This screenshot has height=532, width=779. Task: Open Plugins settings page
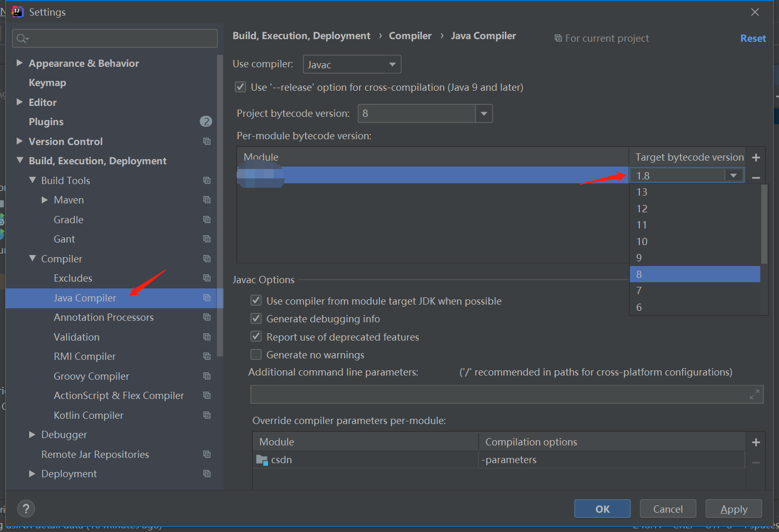(46, 122)
